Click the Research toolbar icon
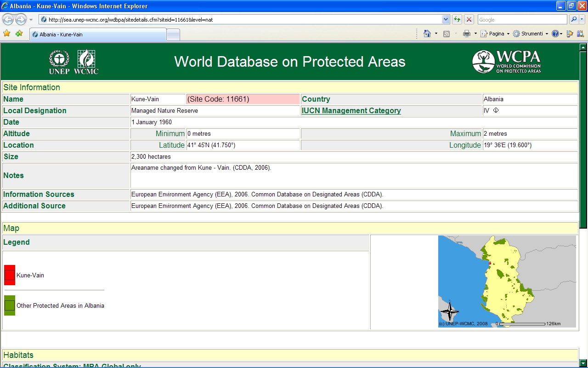Viewport: 588px width, 368px height. click(581, 34)
